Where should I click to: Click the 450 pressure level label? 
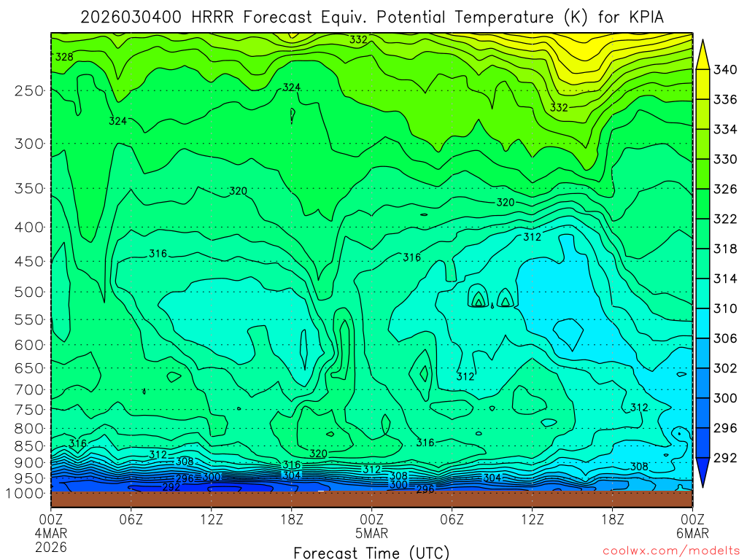(29, 262)
